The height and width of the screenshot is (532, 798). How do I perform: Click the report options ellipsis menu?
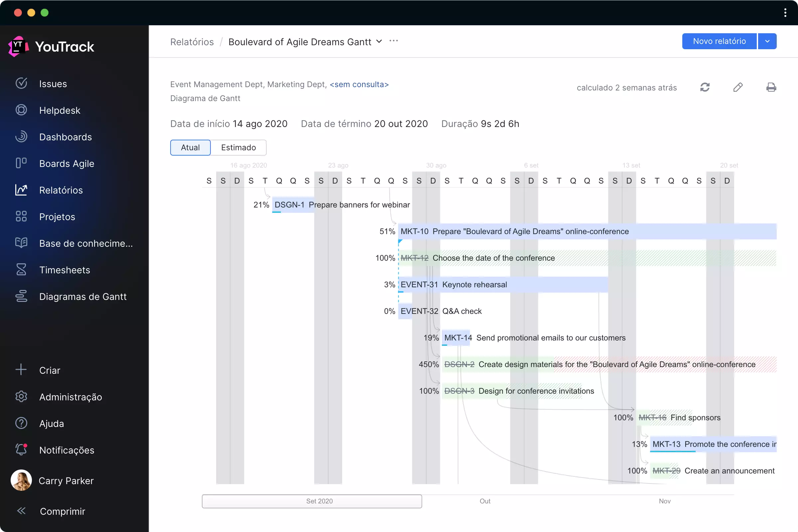[x=393, y=41]
